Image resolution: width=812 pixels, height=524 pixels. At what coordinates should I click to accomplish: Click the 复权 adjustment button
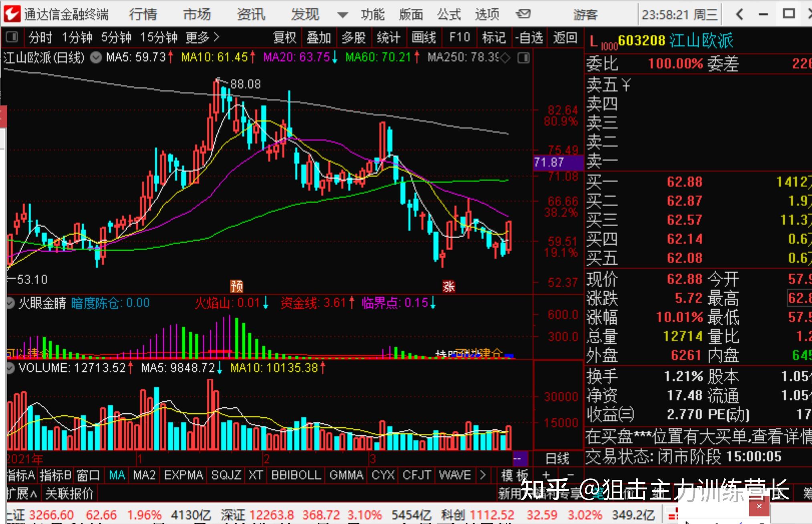coord(285,38)
